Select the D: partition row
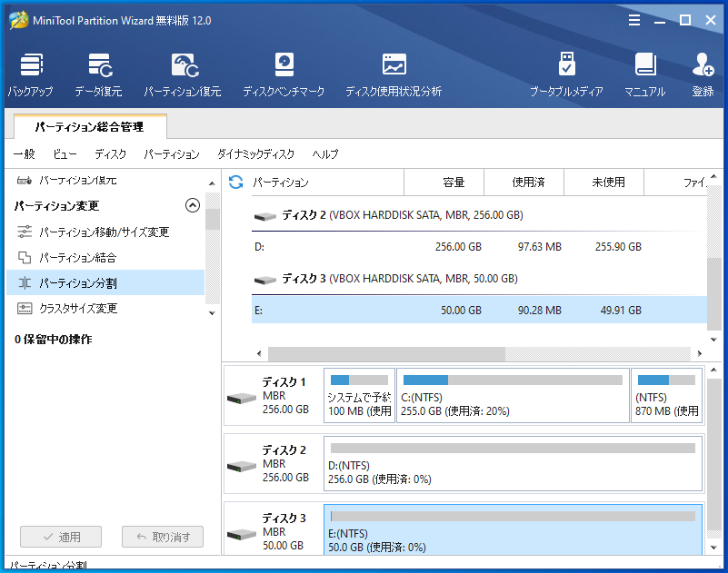This screenshot has height=573, width=728. pyautogui.click(x=479, y=246)
